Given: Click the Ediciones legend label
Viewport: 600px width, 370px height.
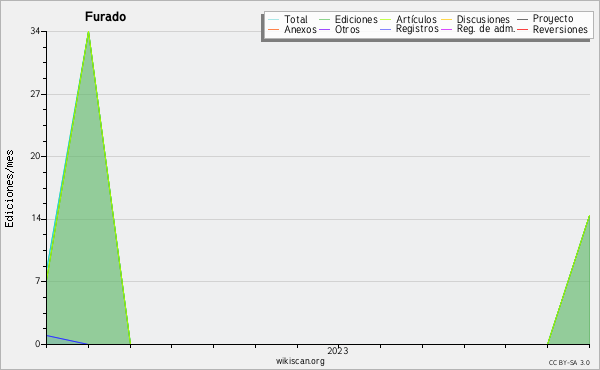Looking at the screenshot, I should (x=356, y=20).
